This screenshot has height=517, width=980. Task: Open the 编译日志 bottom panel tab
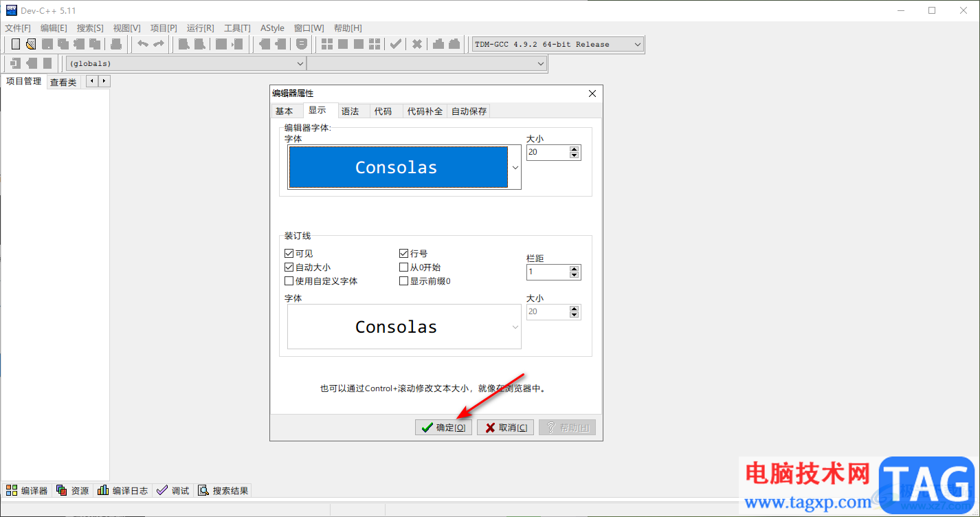(122, 490)
